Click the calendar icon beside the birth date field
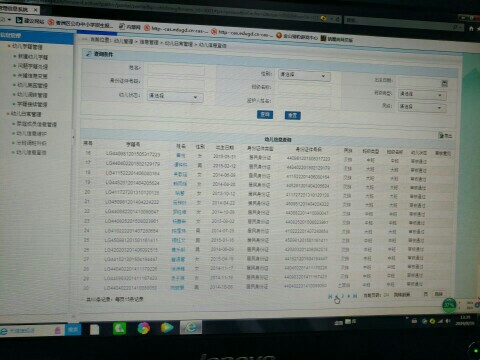480x360 pixels. point(444,83)
